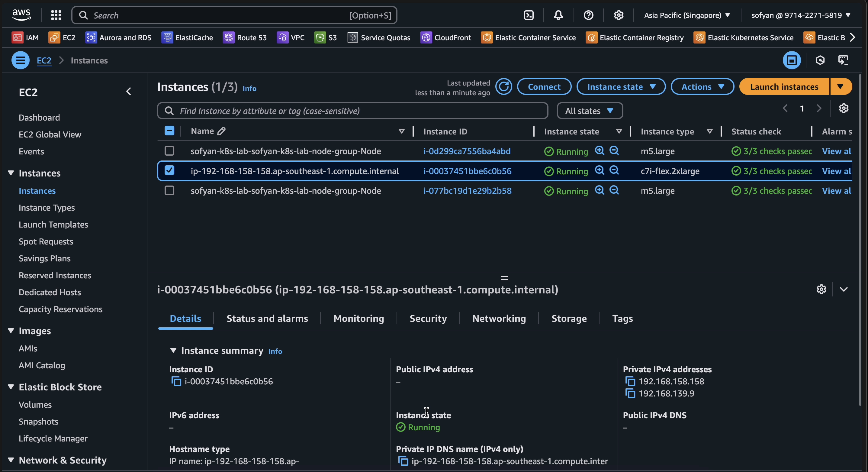868x472 pixels.
Task: Uncheck the ip-192-168-158-158 instance checkbox
Action: coord(169,171)
